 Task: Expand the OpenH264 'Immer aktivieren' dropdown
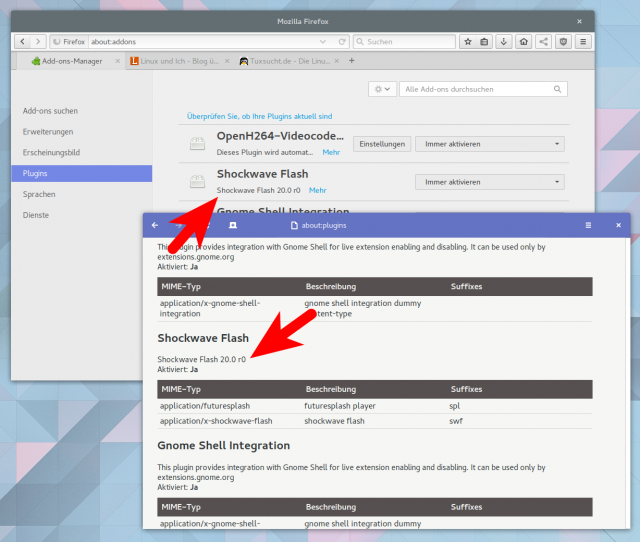(489, 144)
